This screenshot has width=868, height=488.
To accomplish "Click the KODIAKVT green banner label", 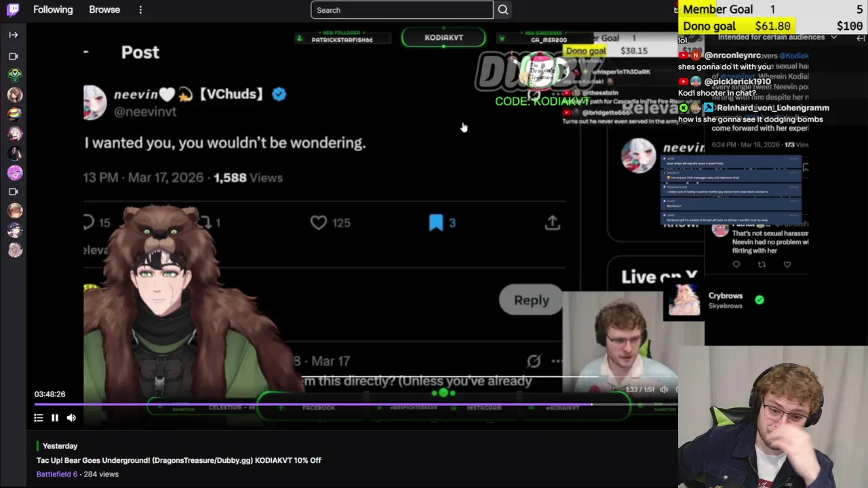I will (x=443, y=38).
